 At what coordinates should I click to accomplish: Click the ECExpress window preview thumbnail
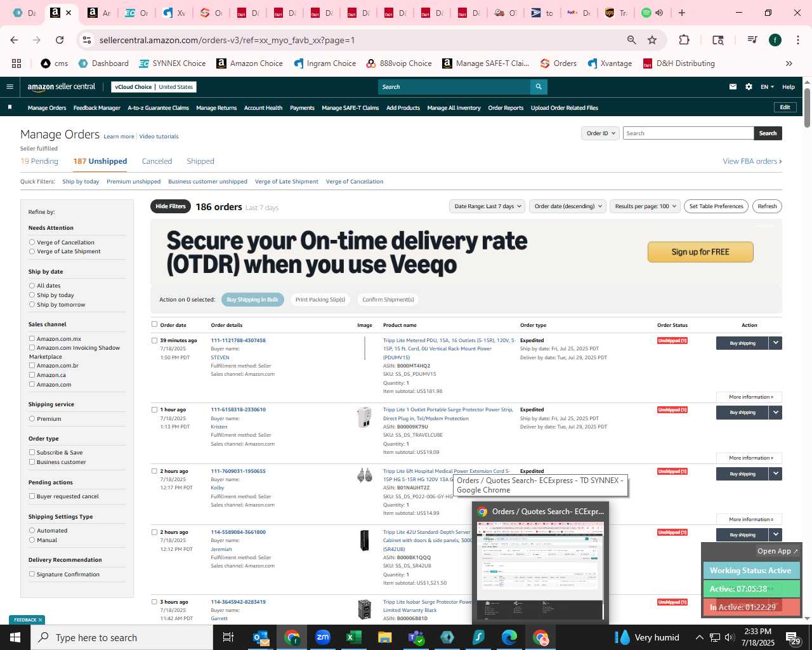coord(540,570)
